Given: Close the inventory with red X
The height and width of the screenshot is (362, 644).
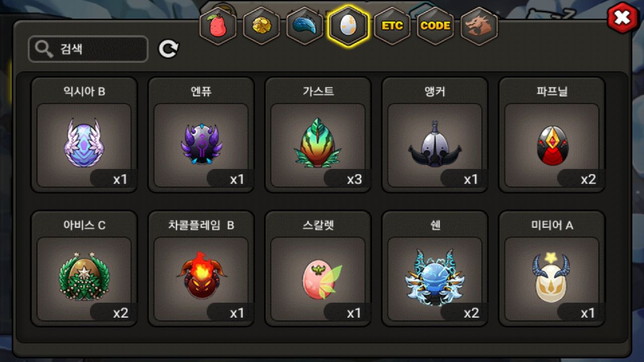Looking at the screenshot, I should (623, 18).
